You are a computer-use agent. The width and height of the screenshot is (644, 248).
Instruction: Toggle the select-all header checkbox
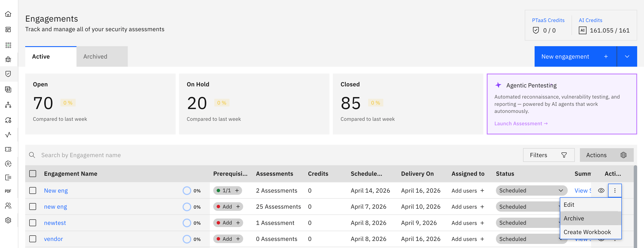pyautogui.click(x=33, y=174)
